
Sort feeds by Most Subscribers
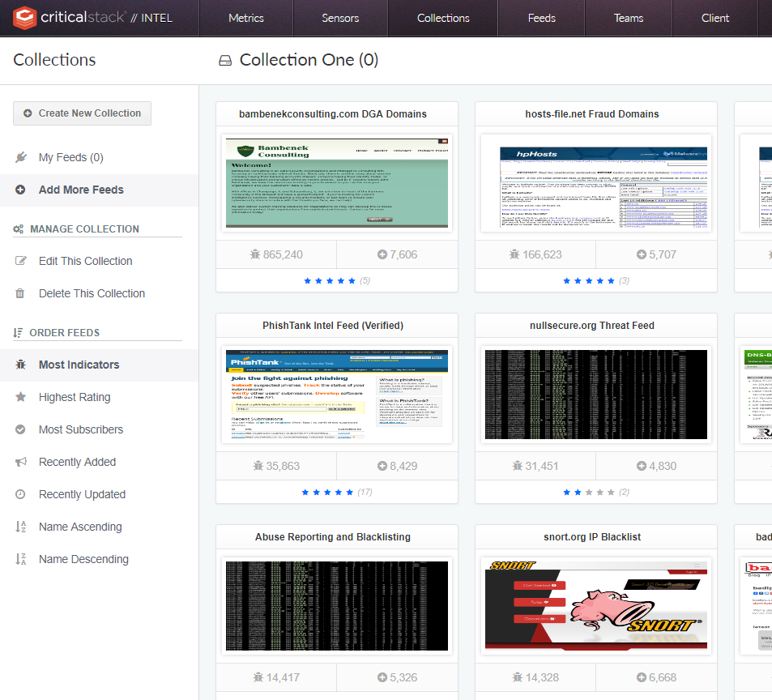81,429
